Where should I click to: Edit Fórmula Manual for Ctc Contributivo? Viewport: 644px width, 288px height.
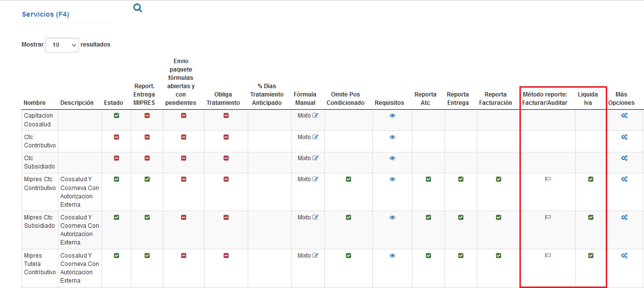coord(315,137)
